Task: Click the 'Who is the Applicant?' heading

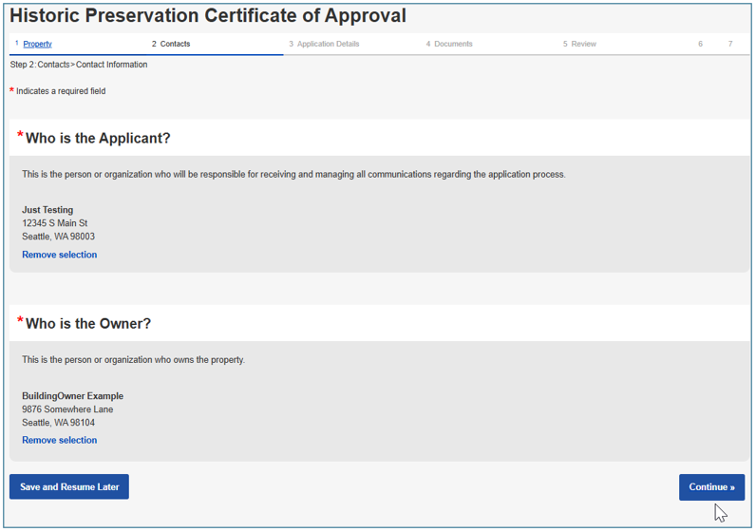Action: [x=98, y=139]
